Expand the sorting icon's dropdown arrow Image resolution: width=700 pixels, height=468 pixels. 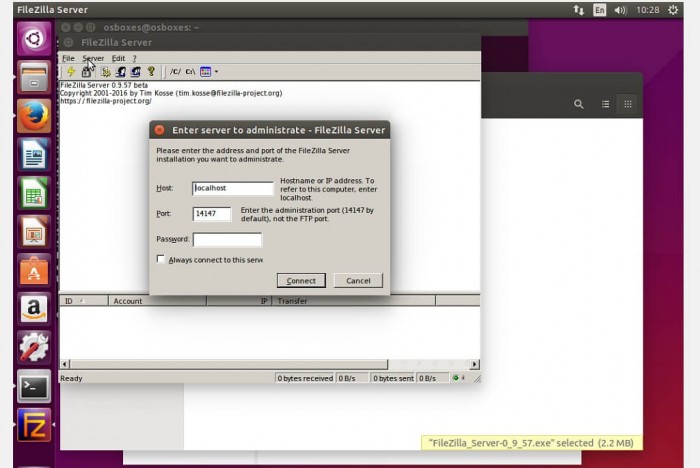tap(217, 71)
